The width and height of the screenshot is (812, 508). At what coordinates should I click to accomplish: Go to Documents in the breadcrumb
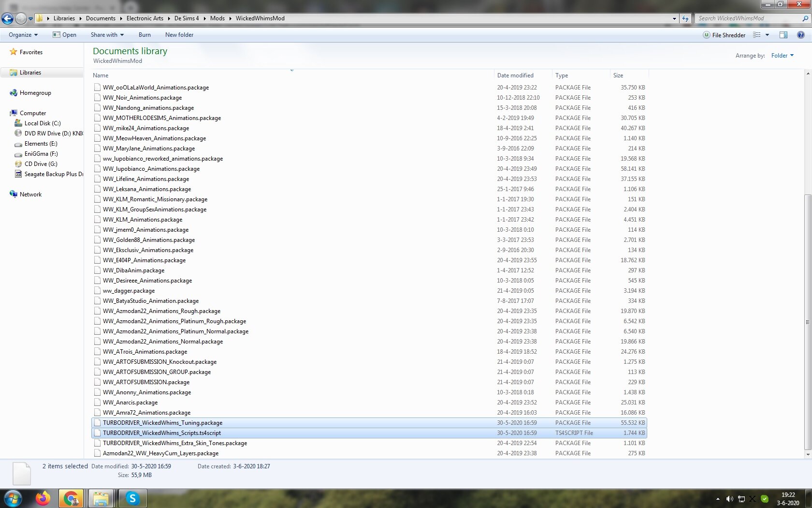(x=101, y=18)
